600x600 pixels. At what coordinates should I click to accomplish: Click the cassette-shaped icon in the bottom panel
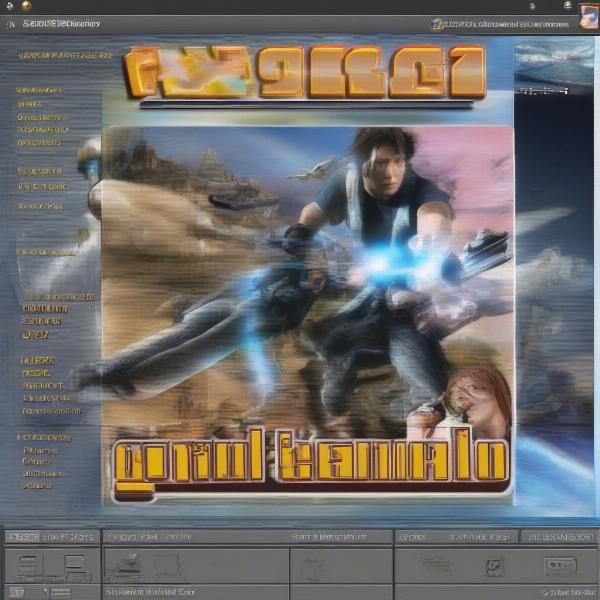pos(560,565)
